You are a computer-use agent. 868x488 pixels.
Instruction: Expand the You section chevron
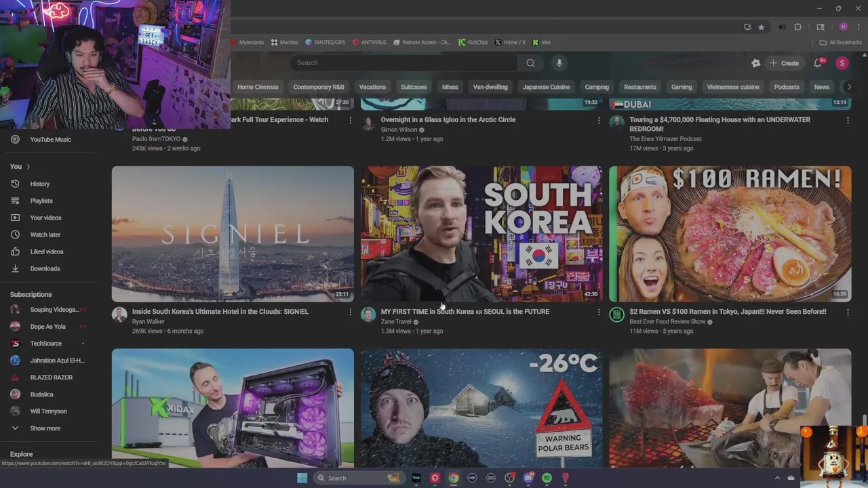pyautogui.click(x=28, y=167)
